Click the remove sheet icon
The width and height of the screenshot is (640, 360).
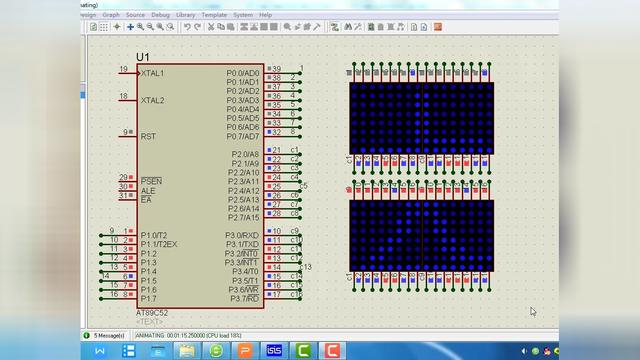pyautogui.click(x=391, y=27)
